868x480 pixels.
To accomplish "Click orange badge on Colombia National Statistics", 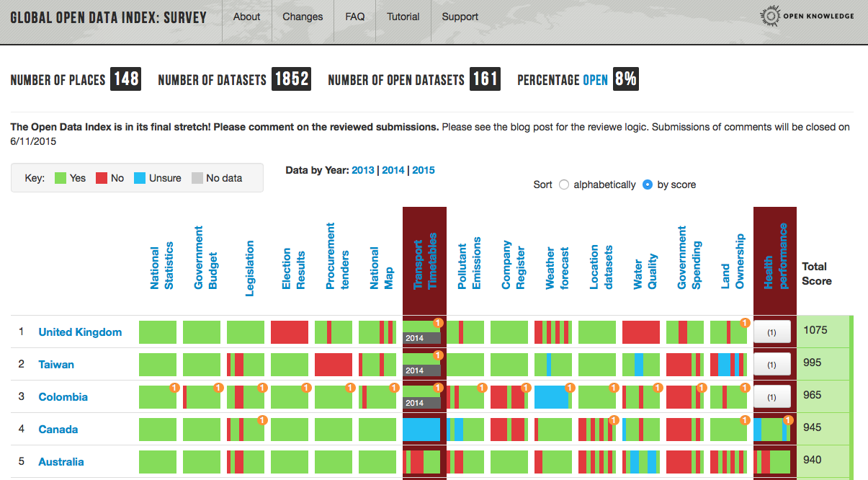I will pos(174,388).
